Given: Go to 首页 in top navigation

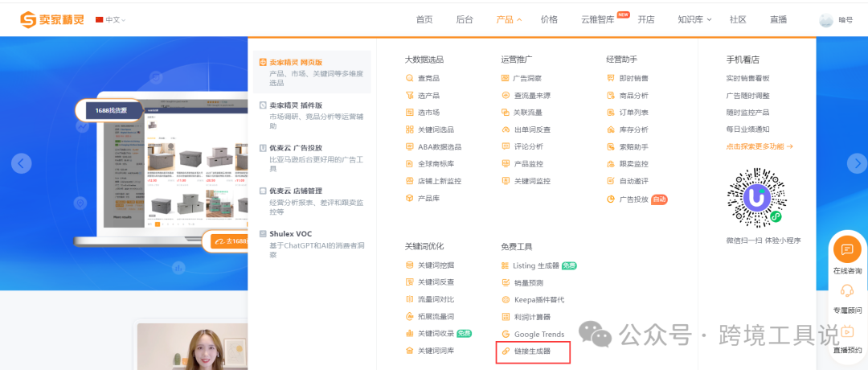Looking at the screenshot, I should pyautogui.click(x=424, y=19).
